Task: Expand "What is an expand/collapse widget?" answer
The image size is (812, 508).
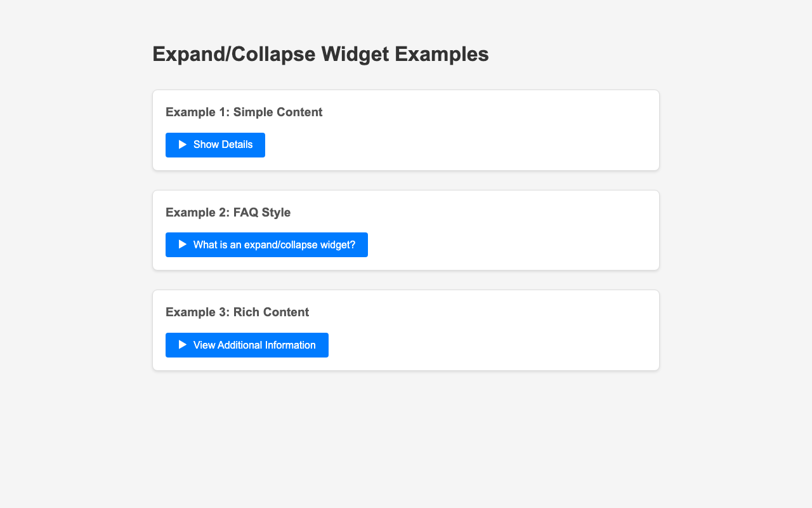Action: 273,244
